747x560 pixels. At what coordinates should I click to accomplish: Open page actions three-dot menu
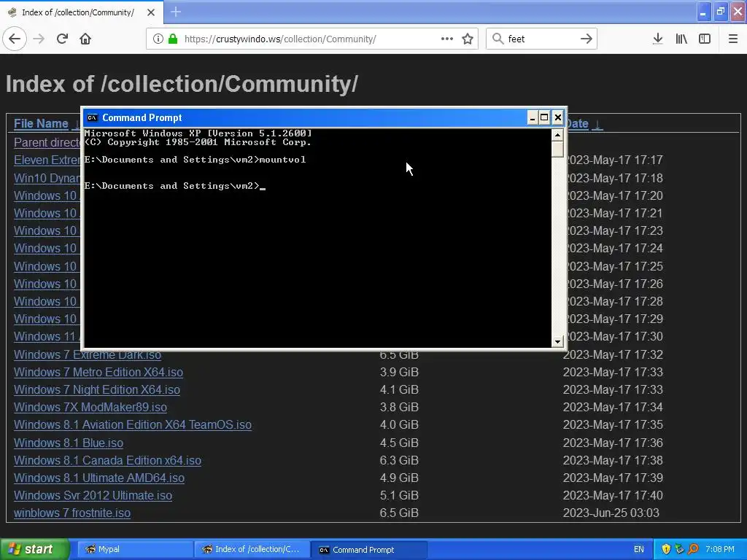pyautogui.click(x=447, y=39)
